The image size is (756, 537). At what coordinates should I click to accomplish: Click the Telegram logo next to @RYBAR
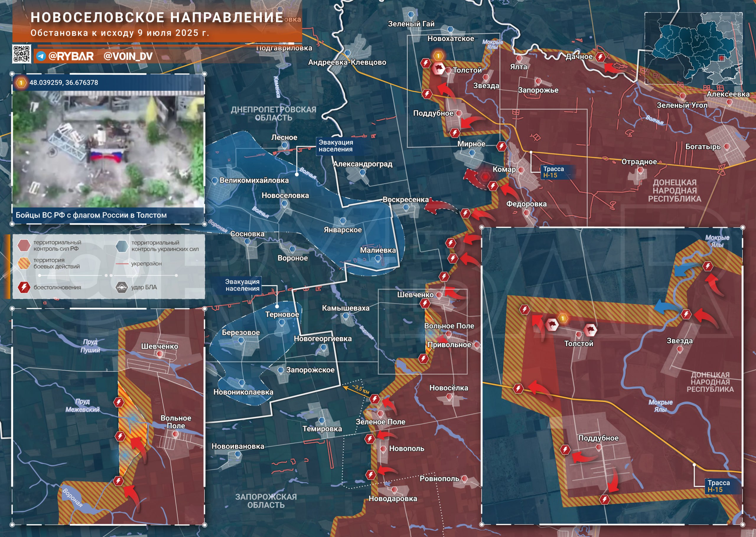tap(41, 56)
